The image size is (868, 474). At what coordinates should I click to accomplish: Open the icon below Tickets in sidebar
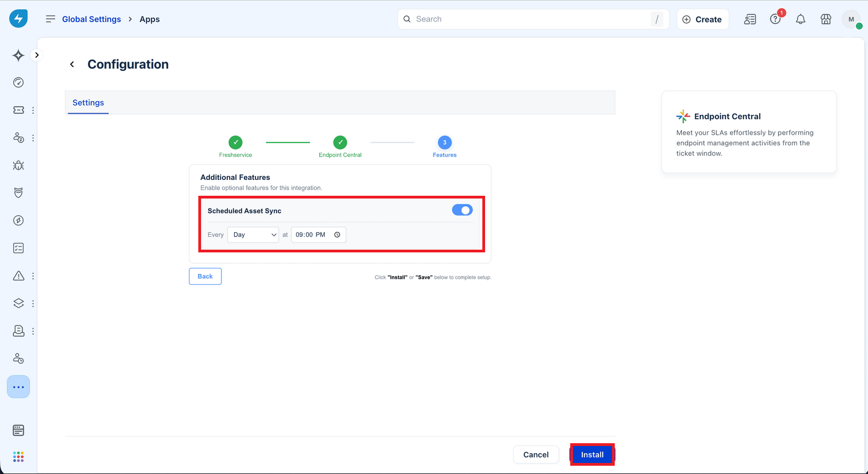tap(18, 137)
